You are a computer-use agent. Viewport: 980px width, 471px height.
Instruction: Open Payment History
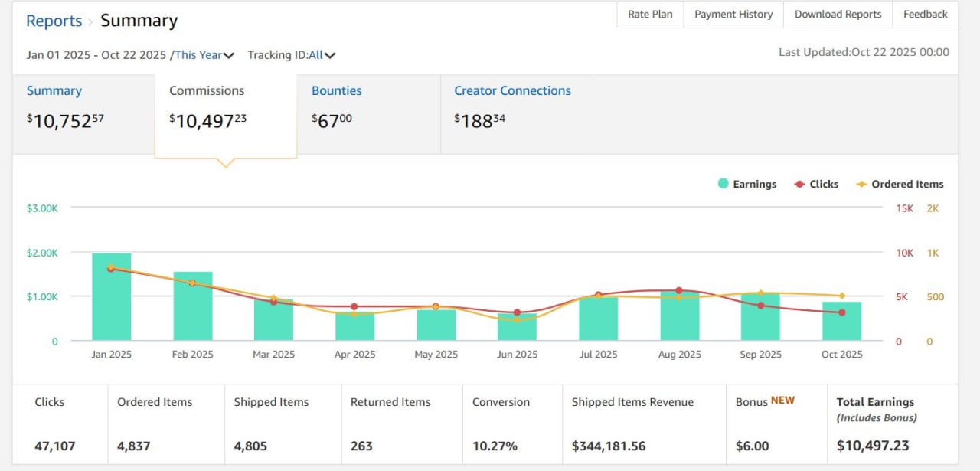point(733,15)
